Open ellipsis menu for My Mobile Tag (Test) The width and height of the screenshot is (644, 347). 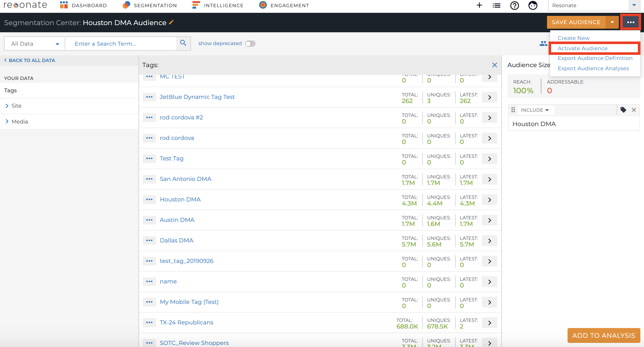coord(149,302)
